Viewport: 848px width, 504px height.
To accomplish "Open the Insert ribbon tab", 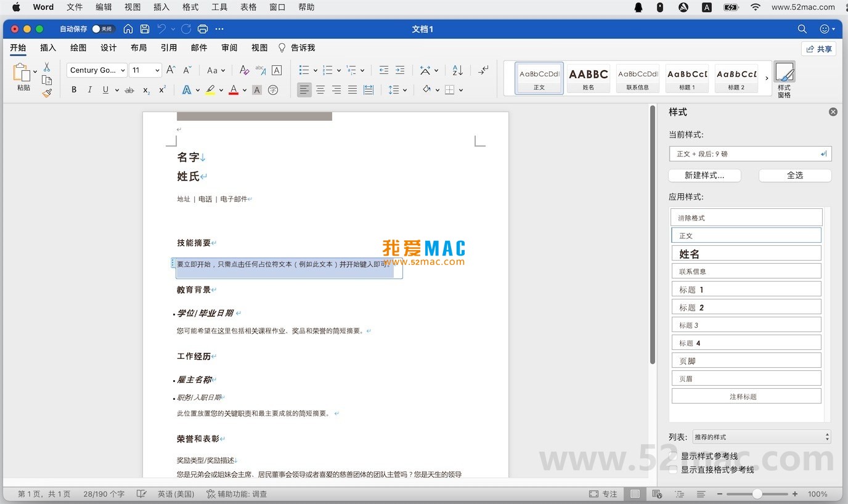I will pyautogui.click(x=48, y=47).
